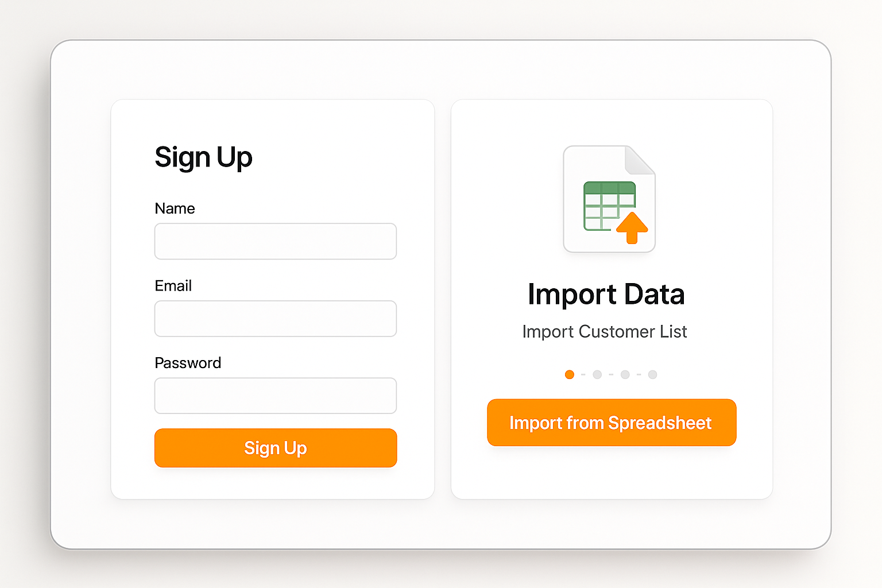Click Import from Spreadsheet
Viewport: 882px width, 588px height.
(611, 423)
